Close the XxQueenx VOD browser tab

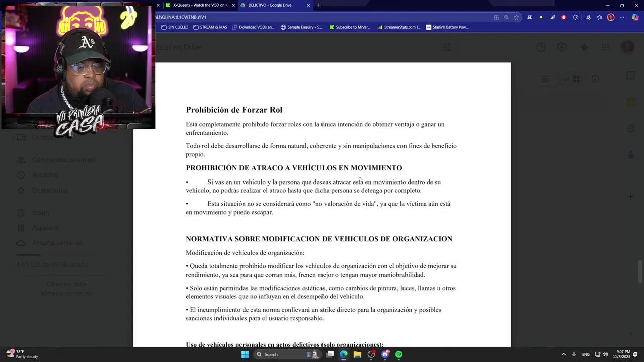click(x=233, y=5)
